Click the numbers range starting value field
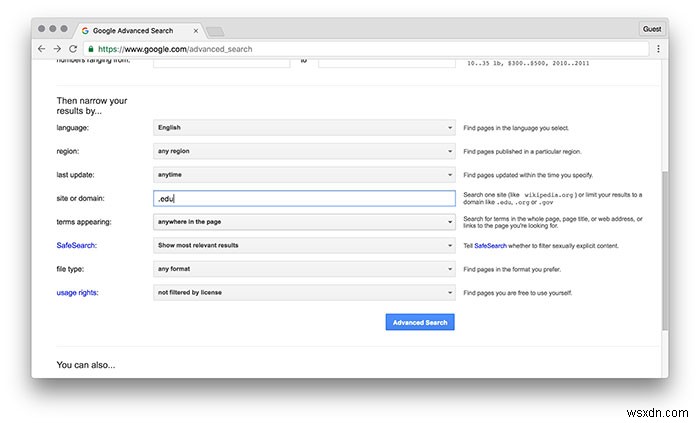This screenshot has width=700, height=423. (x=221, y=63)
